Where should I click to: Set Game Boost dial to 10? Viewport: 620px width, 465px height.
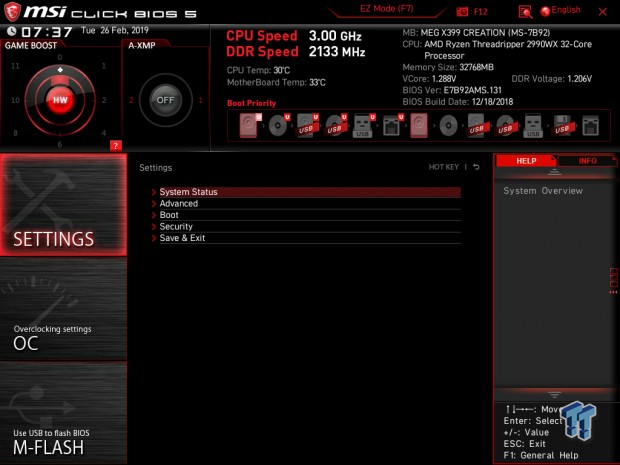point(15,100)
